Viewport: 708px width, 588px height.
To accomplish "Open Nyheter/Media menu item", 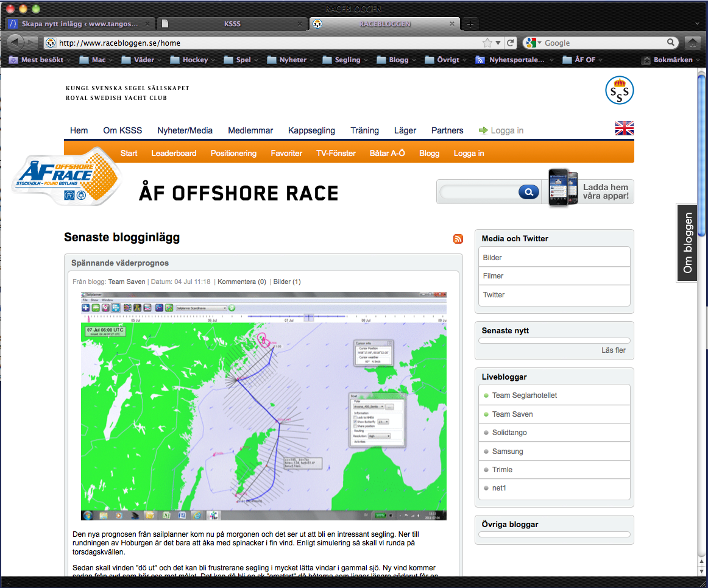I will click(x=185, y=130).
